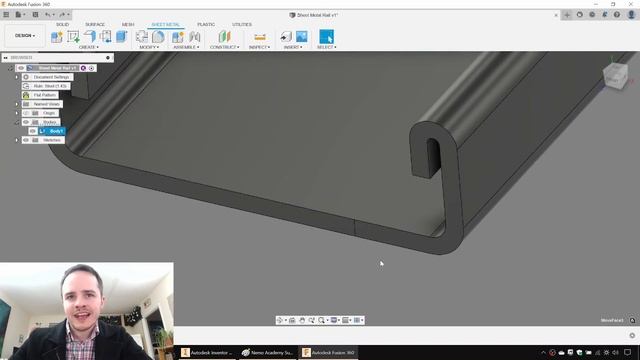Screen dimensions: 640x360
Task: Select Body1 in the browser
Action: (52, 131)
